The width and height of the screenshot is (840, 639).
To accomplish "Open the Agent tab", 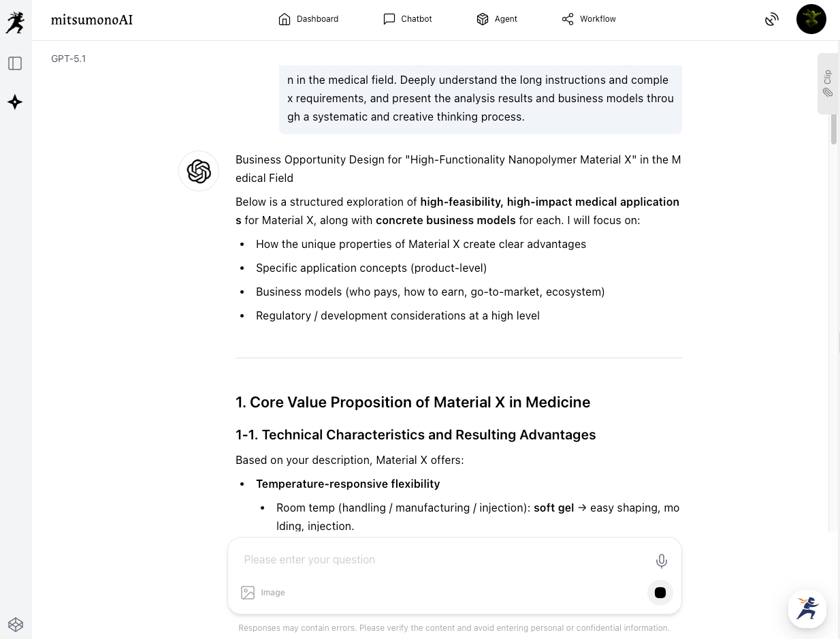I will 497,19.
